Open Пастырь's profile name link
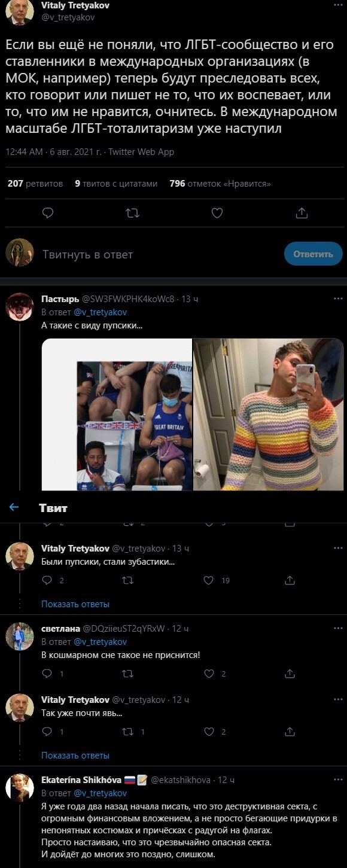Screen dimensions: 347x868 tap(59, 299)
